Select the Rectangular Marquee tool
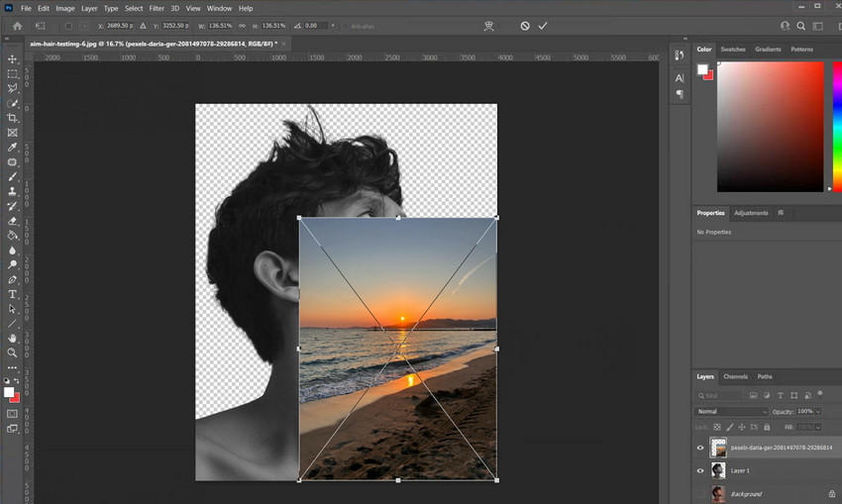This screenshot has width=842, height=504. coord(12,73)
